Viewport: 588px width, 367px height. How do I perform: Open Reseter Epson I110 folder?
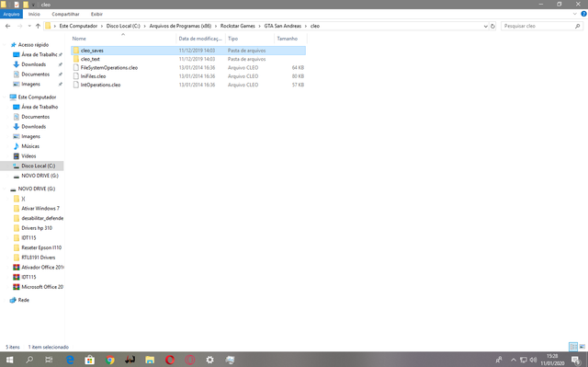pos(41,247)
